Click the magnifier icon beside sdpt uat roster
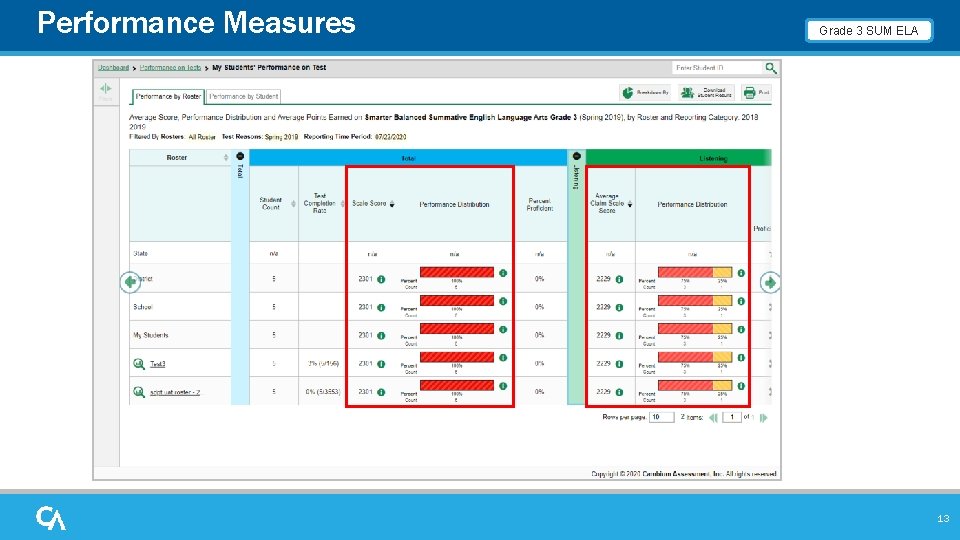Viewport: 960px width, 540px height. pyautogui.click(x=139, y=392)
